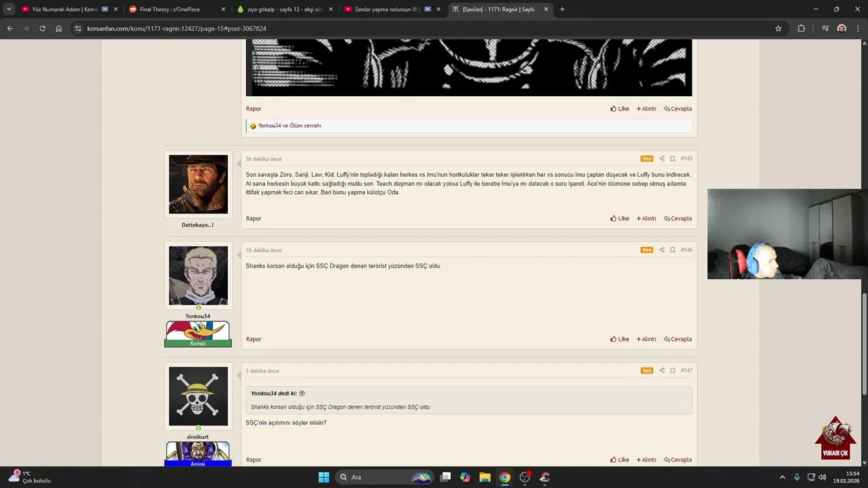The height and width of the screenshot is (488, 868).
Task: Open the Chrome extensions menu
Action: click(802, 28)
